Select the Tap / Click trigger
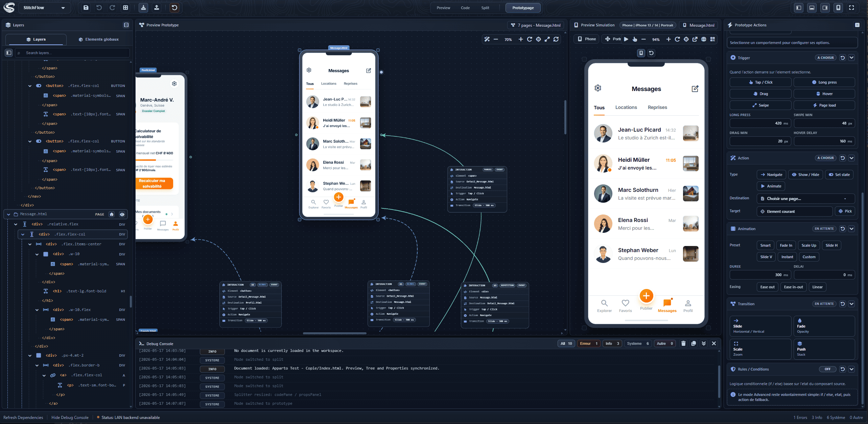The width and height of the screenshot is (868, 424). click(x=760, y=82)
